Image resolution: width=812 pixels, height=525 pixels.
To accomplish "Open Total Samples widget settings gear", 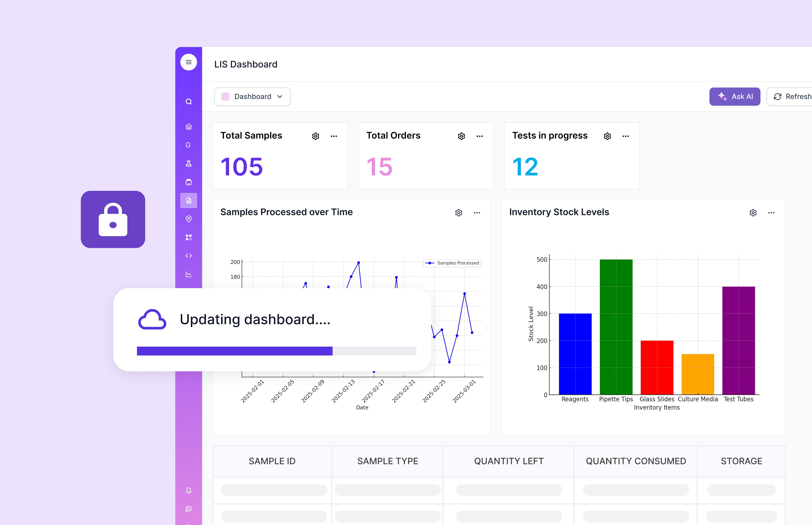I will tap(316, 136).
